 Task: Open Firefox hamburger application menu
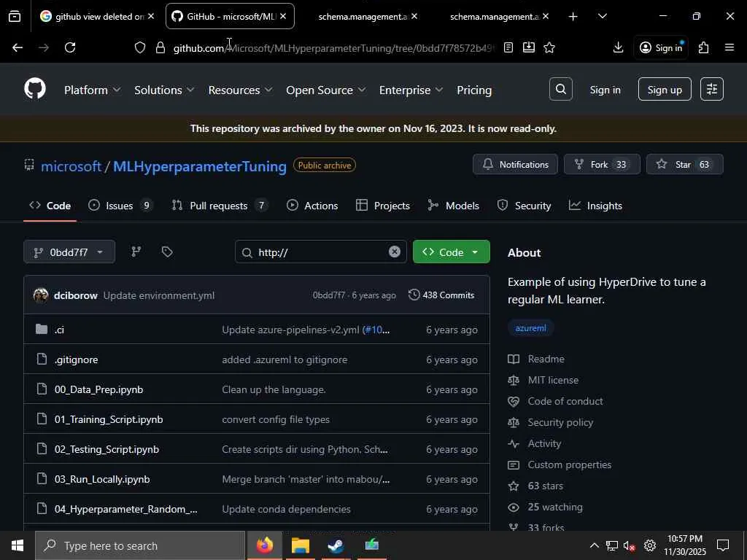pyautogui.click(x=729, y=47)
